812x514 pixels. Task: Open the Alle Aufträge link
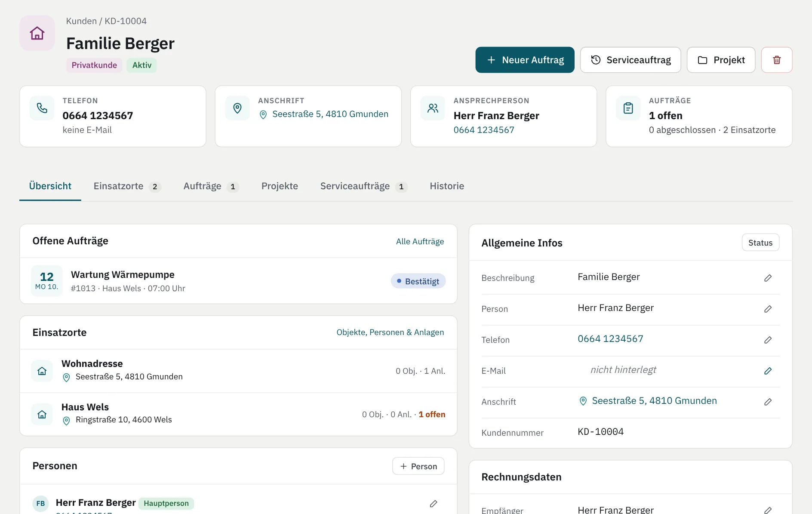[420, 242]
